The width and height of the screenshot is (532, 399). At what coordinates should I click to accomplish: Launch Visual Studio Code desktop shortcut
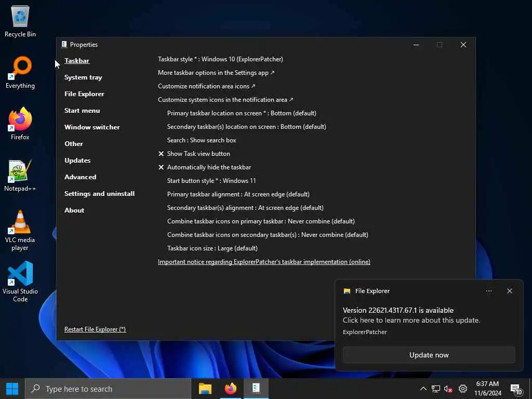20,282
